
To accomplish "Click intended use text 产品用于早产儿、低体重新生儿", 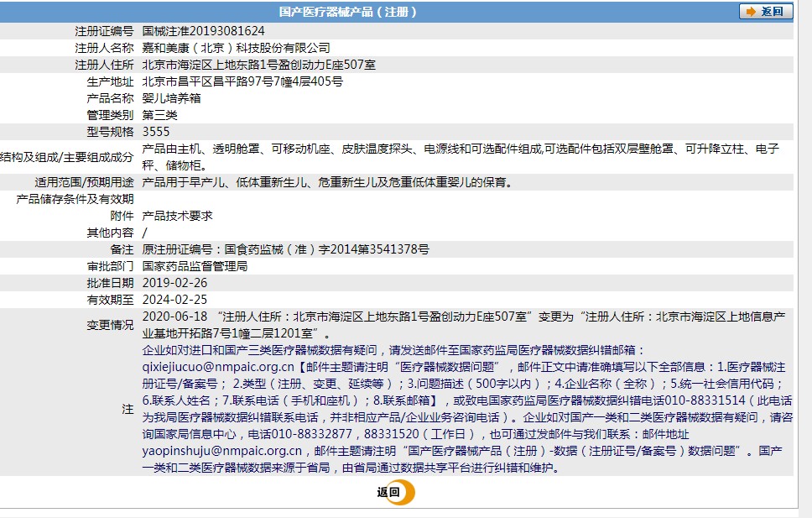I will coord(327,182).
